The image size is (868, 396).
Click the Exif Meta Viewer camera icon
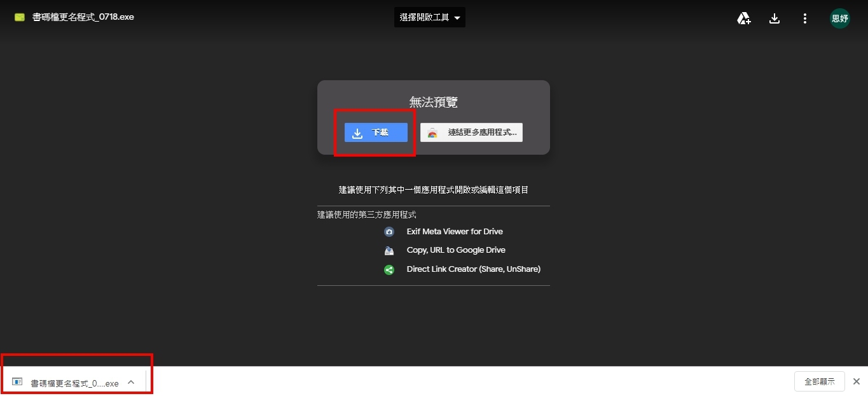pyautogui.click(x=389, y=232)
